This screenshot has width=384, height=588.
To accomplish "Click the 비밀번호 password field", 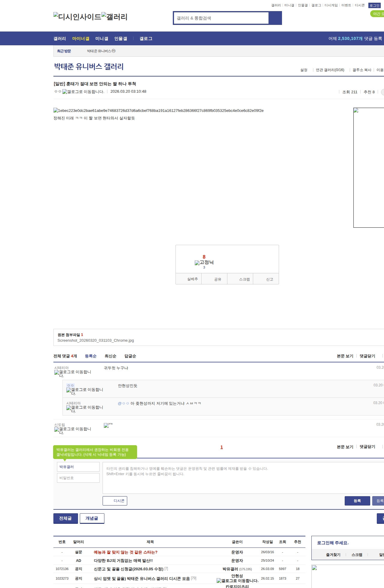I will click(x=78, y=478).
